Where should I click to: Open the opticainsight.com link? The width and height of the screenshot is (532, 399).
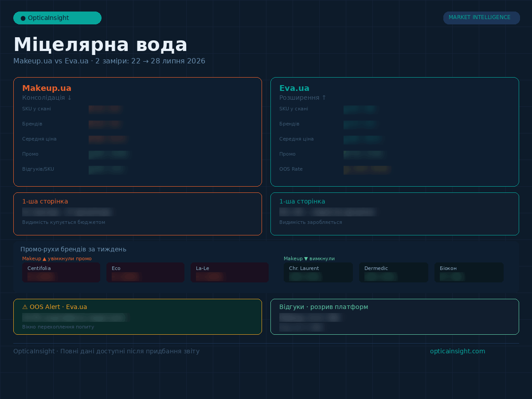458,351
